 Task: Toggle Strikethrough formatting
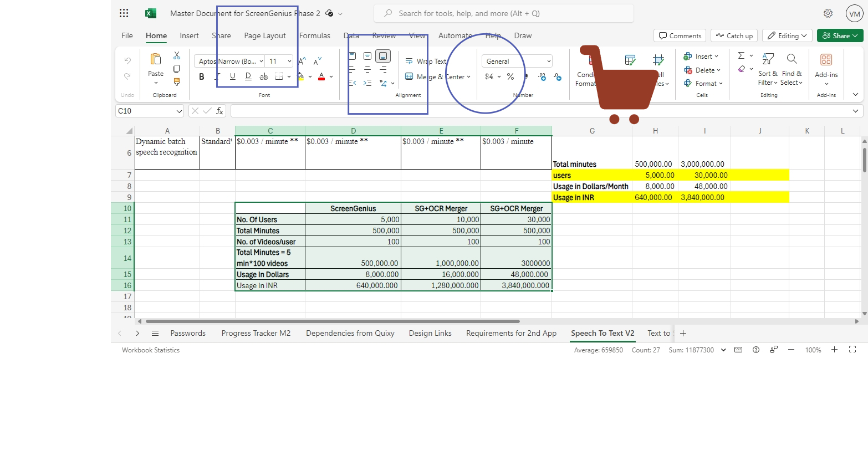coord(264,76)
